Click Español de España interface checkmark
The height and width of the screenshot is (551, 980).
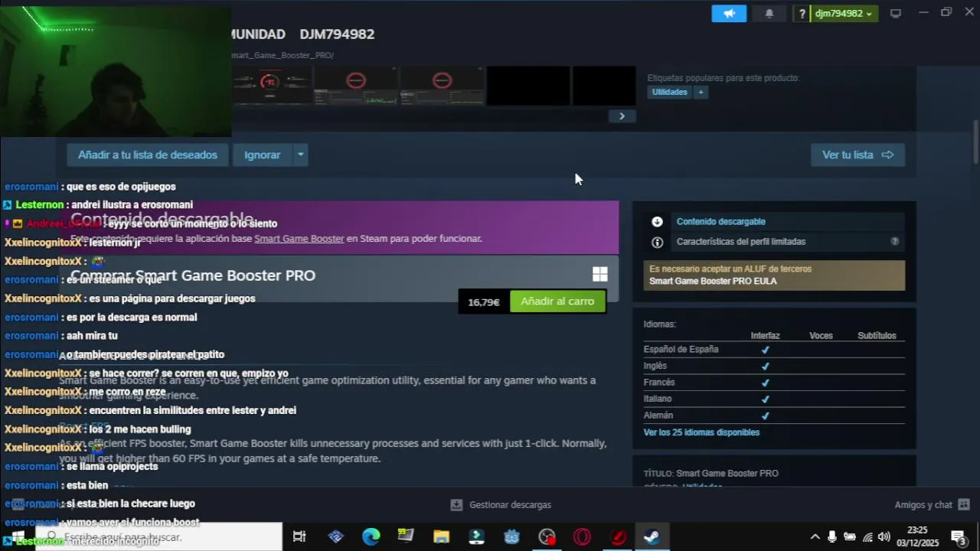point(765,350)
